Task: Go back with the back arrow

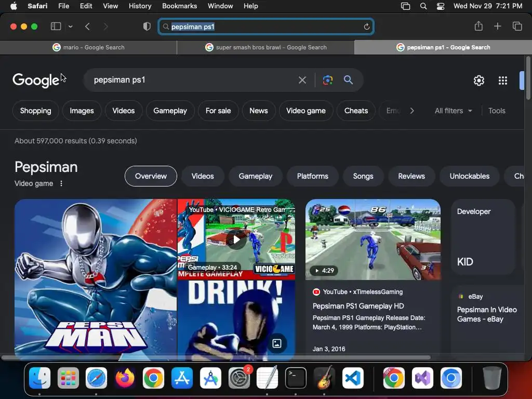Action: click(87, 26)
